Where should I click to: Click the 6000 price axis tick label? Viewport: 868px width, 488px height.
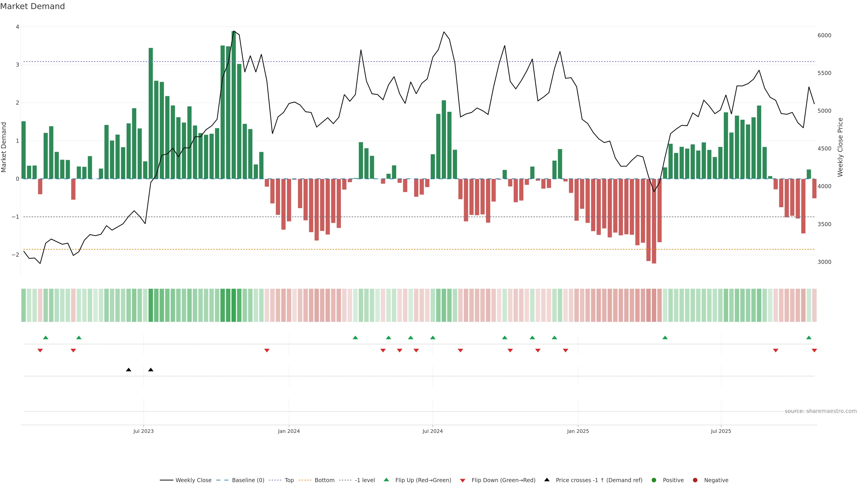click(x=824, y=35)
